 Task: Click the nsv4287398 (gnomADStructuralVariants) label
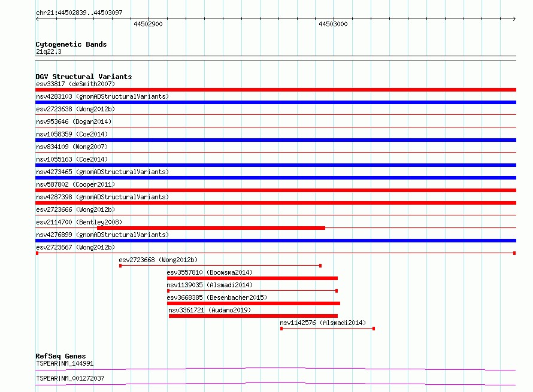[x=102, y=197]
